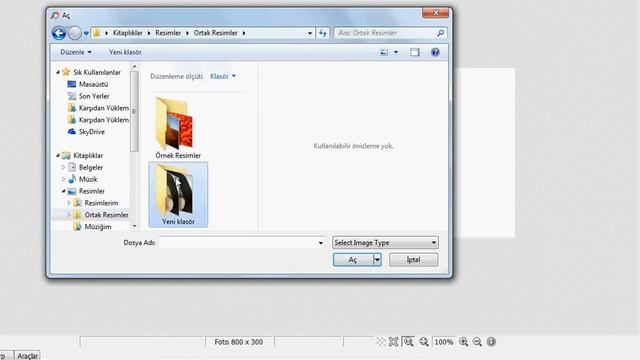Change view with the view mode icon
The width and height of the screenshot is (640, 360).
coord(384,52)
